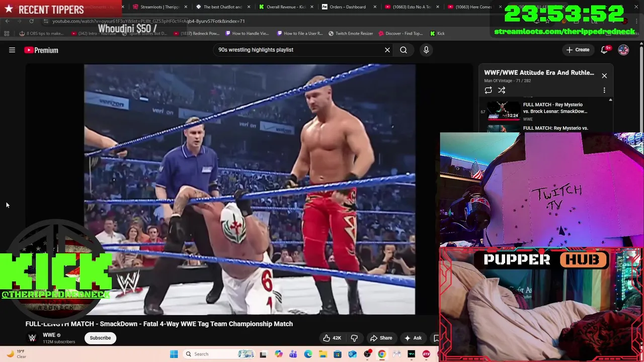Click the YouTube Premium logo
The width and height of the screenshot is (644, 362).
tap(41, 50)
